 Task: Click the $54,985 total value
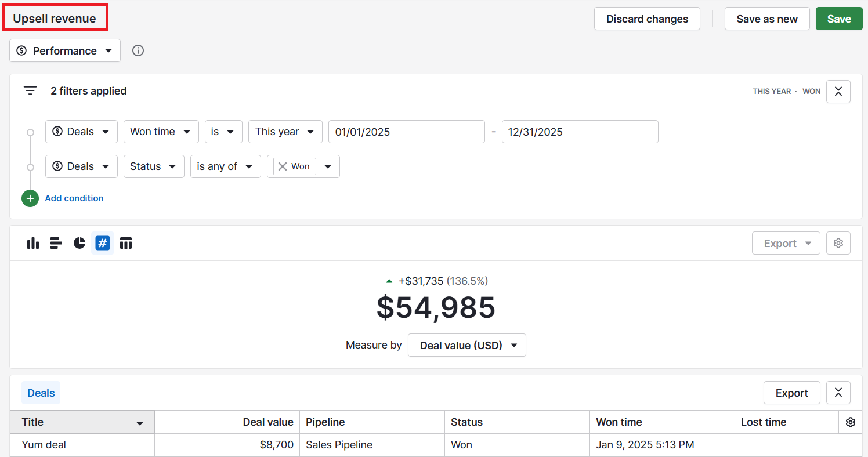(x=436, y=307)
